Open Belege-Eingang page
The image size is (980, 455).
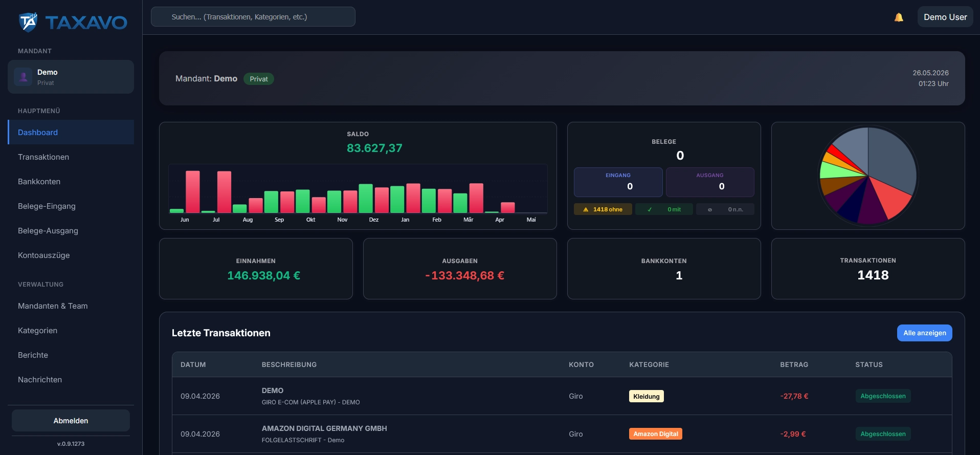(71, 206)
